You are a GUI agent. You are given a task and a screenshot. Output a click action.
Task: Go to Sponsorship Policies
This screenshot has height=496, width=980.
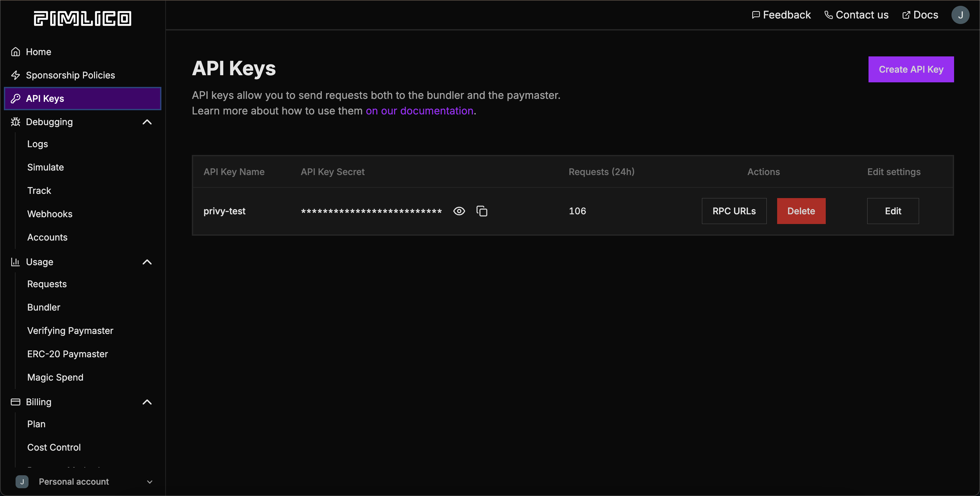point(83,75)
